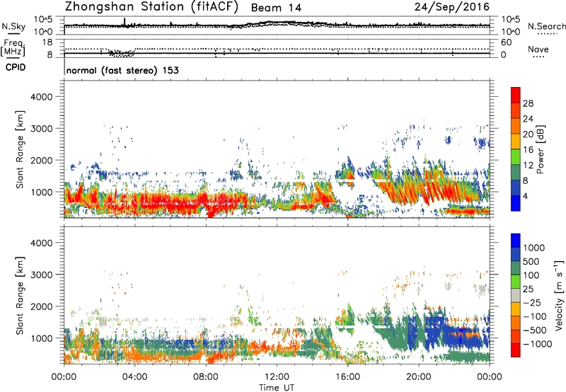Click the '2000' tick on velocity plot axis
The width and height of the screenshot is (566, 392).
point(41,306)
